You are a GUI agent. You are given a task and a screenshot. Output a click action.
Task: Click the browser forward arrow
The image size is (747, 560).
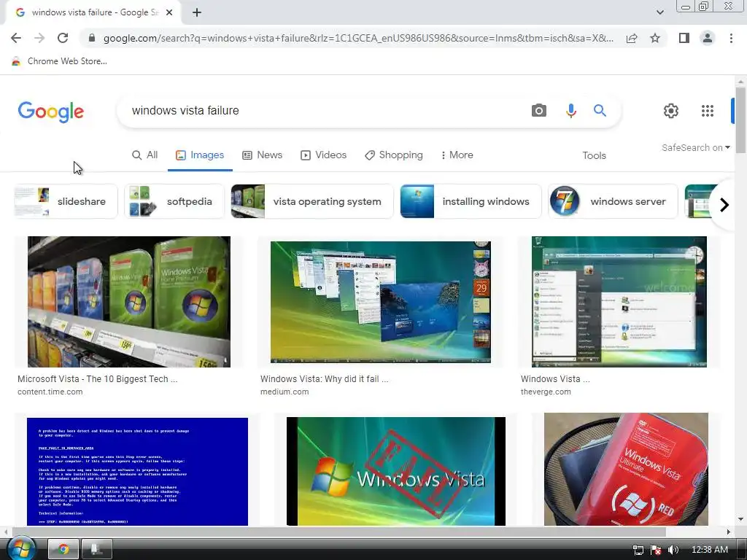point(39,38)
